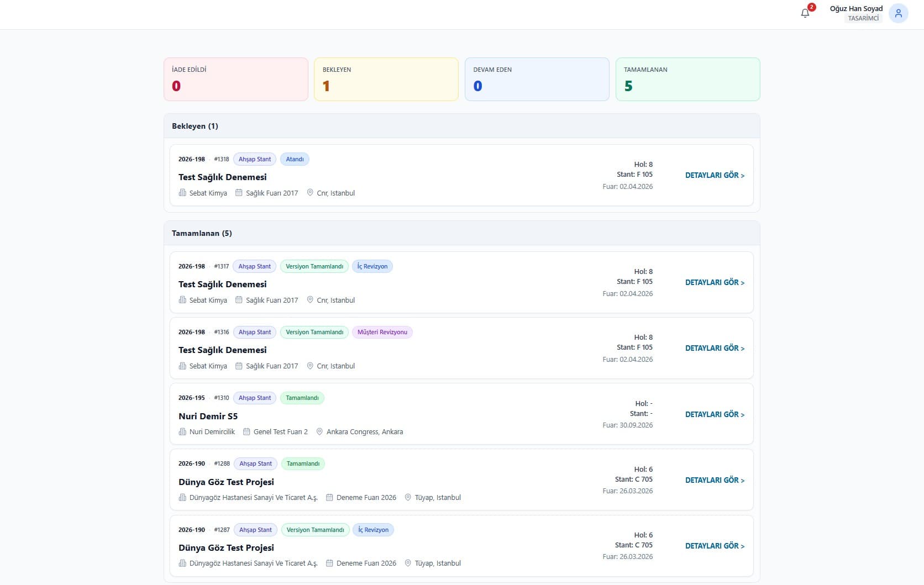This screenshot has height=585, width=924.
Task: Click location pin beside Tüyap, Istanbul for #1288
Action: (x=408, y=497)
